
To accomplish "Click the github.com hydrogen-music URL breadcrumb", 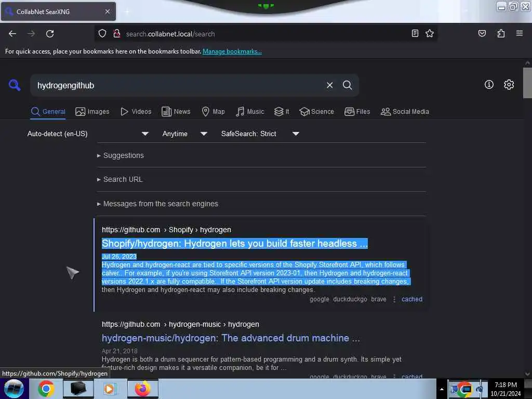I will pyautogui.click(x=180, y=324).
